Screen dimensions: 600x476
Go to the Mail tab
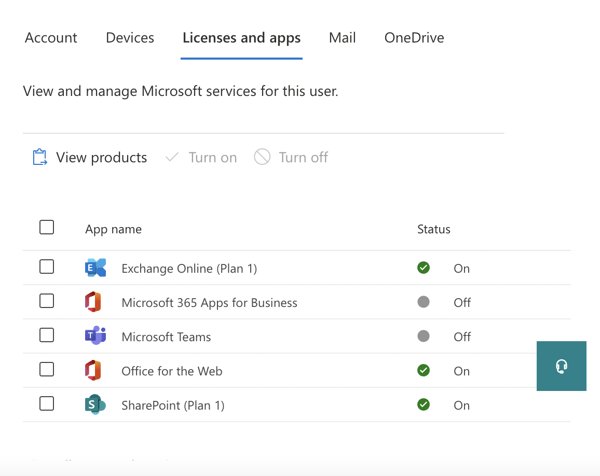pos(342,38)
